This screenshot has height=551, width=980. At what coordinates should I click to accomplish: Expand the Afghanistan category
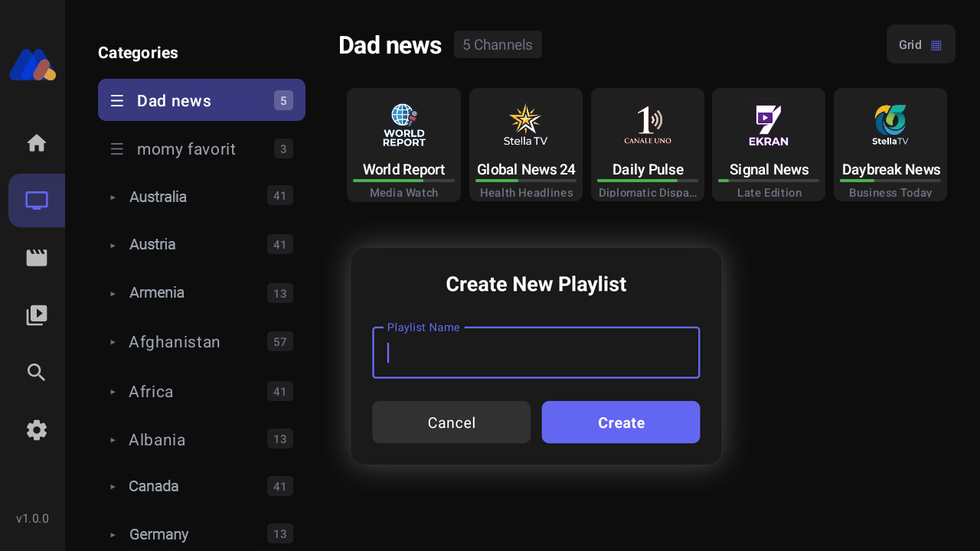coord(174,341)
